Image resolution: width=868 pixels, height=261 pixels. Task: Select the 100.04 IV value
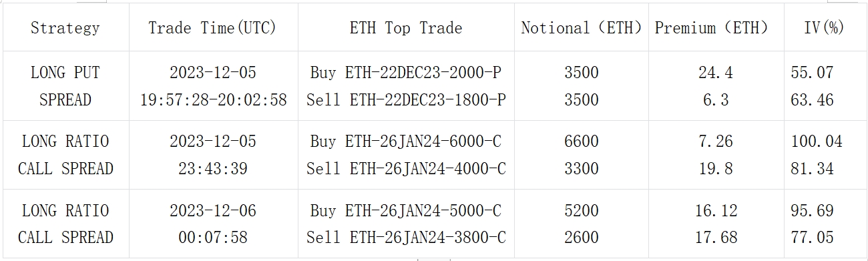point(817,142)
